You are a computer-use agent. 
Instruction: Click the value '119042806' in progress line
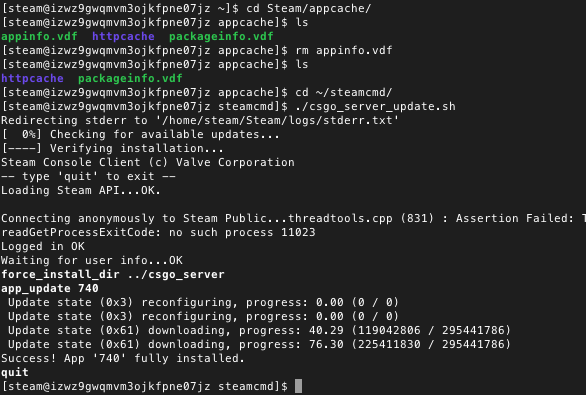pos(389,330)
